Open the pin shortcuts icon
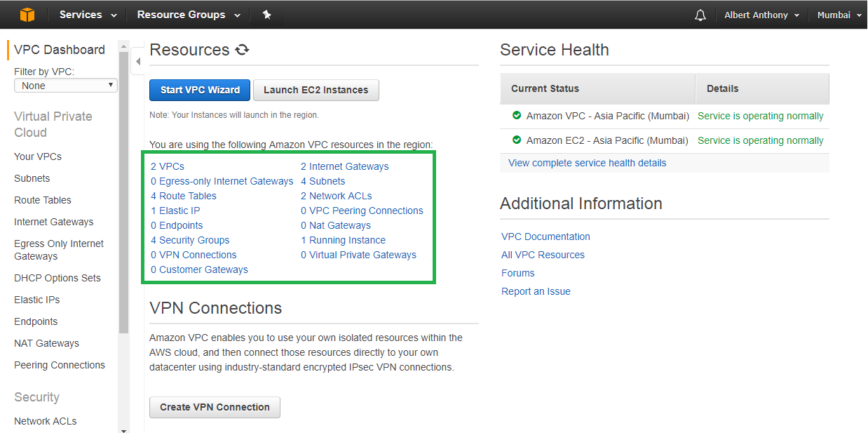The height and width of the screenshot is (433, 868). pyautogui.click(x=266, y=15)
